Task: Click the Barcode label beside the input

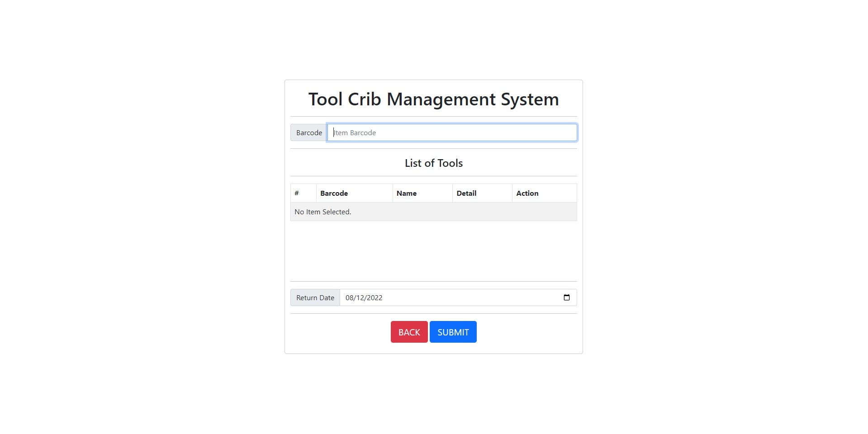Action: tap(309, 132)
